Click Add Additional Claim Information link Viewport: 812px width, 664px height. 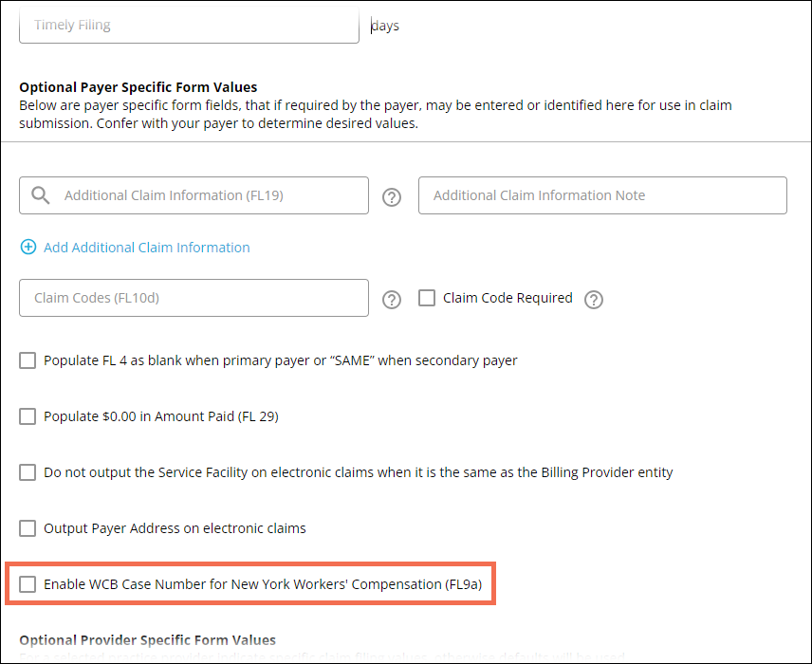pos(147,248)
